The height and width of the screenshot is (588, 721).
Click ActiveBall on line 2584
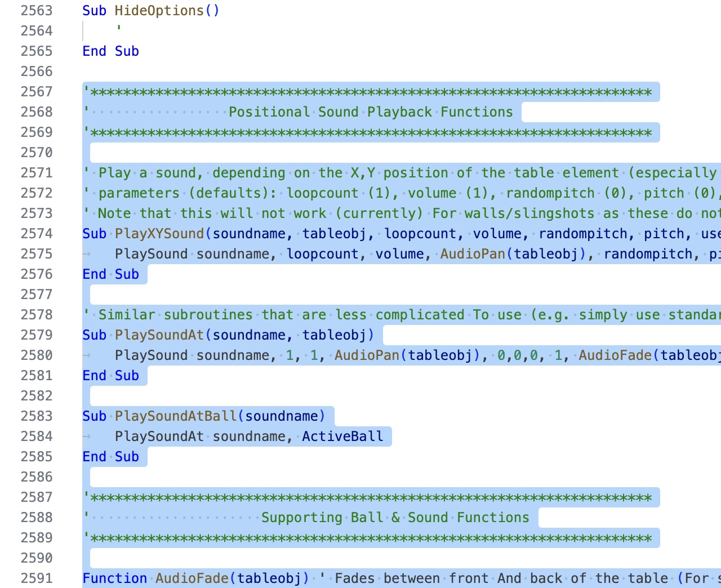click(x=342, y=436)
